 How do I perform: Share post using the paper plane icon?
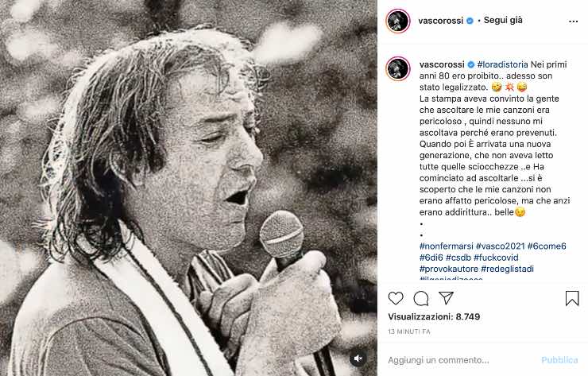pyautogui.click(x=447, y=298)
